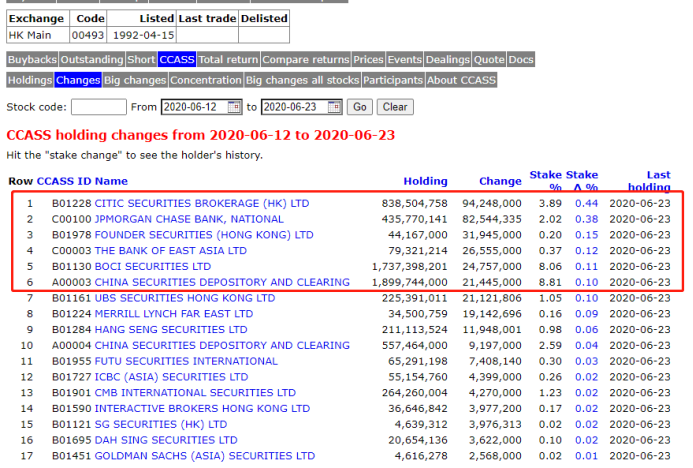Go to the Concentration sub-tab
Viewport: 693px width, 468px height.
point(206,80)
